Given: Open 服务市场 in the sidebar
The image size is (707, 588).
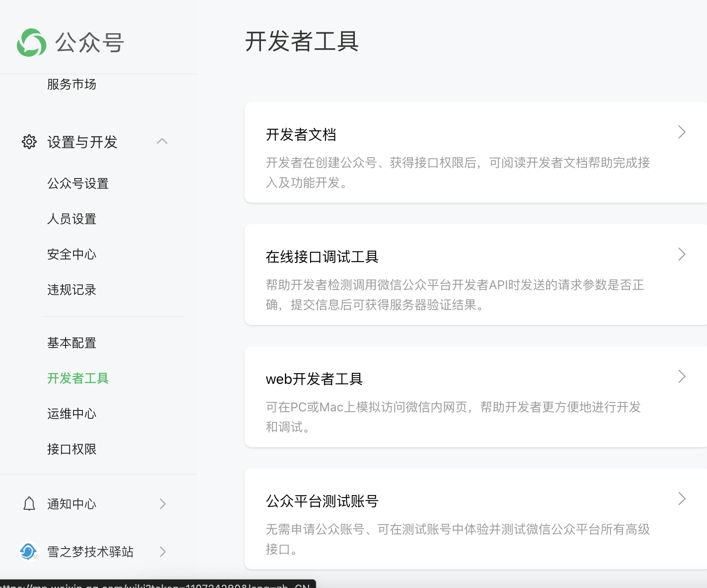Looking at the screenshot, I should point(72,84).
